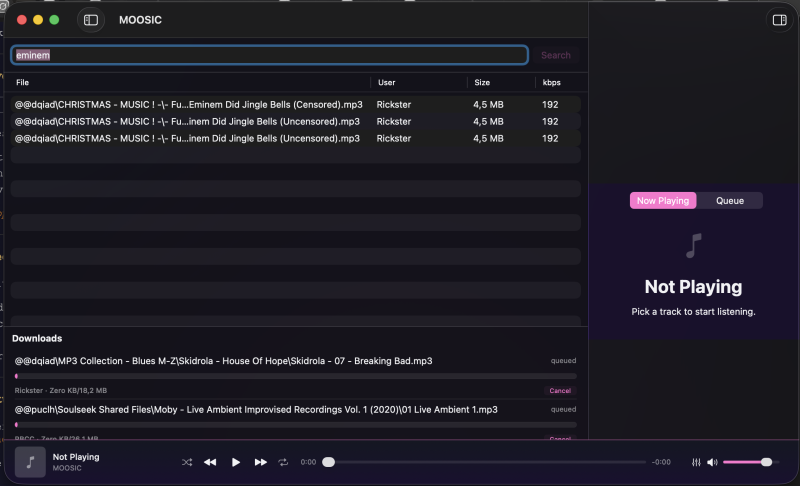
Task: Click the Moby Live Ambient 1.mp3 download entry
Action: tap(256, 410)
